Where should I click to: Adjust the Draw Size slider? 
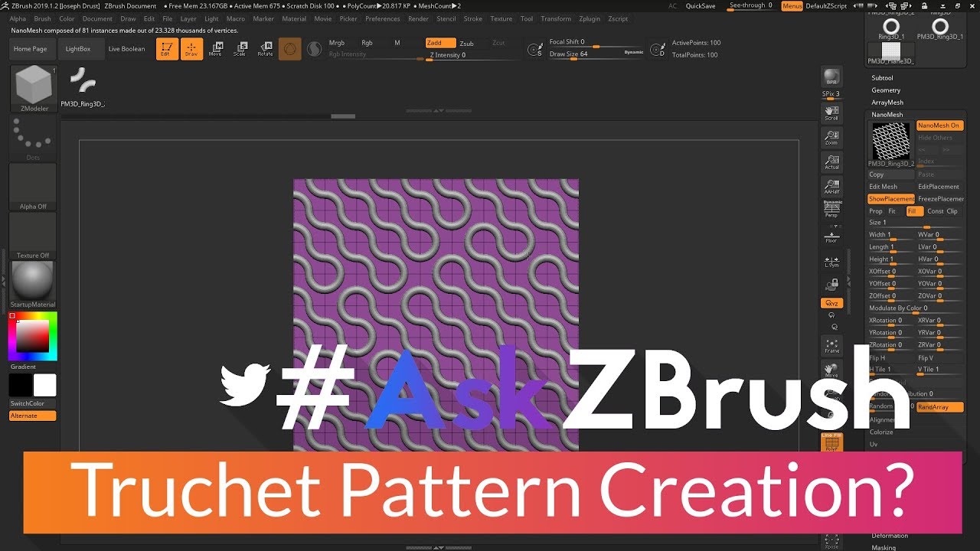[596, 54]
